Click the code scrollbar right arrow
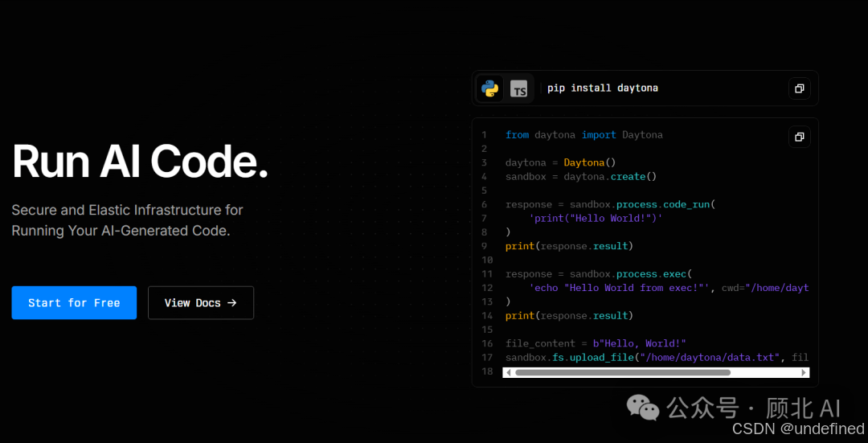This screenshot has height=443, width=868. pyautogui.click(x=804, y=373)
